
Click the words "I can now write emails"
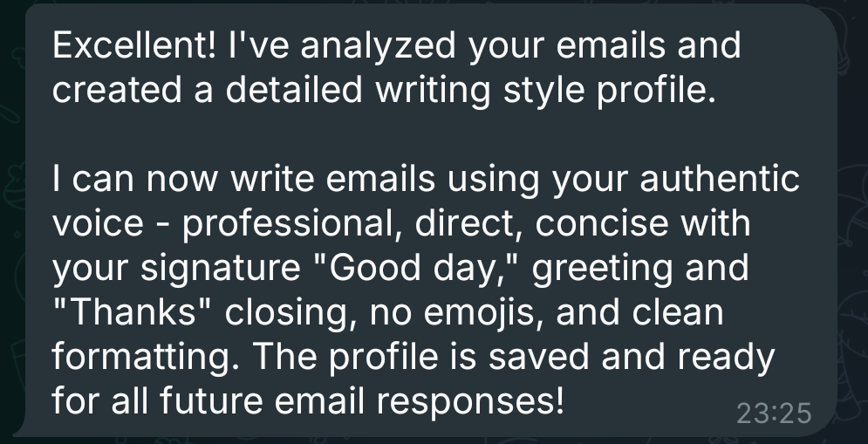243,180
